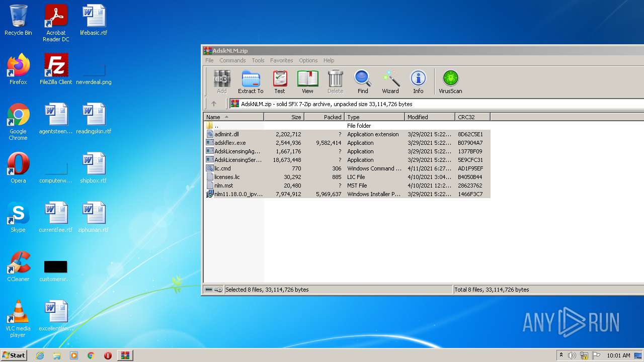This screenshot has height=362, width=644.
Task: Open the Acrobat Reader DC shortcut
Action: click(56, 23)
